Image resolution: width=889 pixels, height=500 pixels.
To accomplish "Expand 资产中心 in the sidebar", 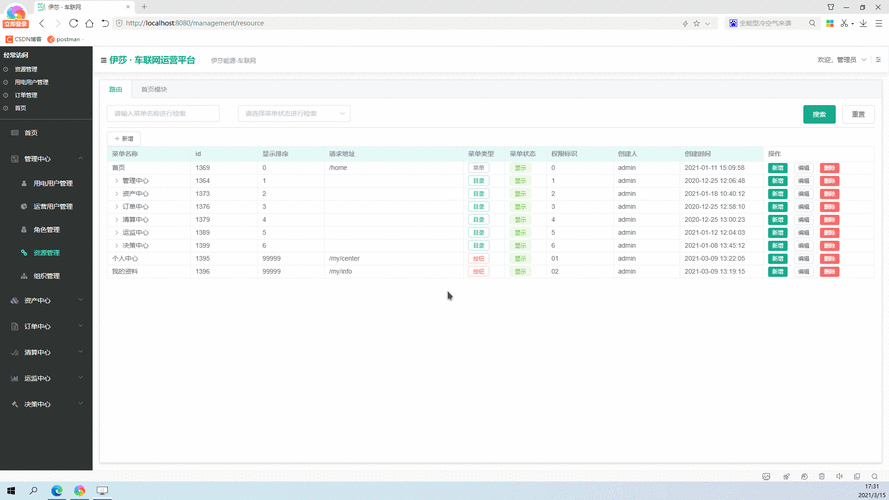I will [46, 301].
